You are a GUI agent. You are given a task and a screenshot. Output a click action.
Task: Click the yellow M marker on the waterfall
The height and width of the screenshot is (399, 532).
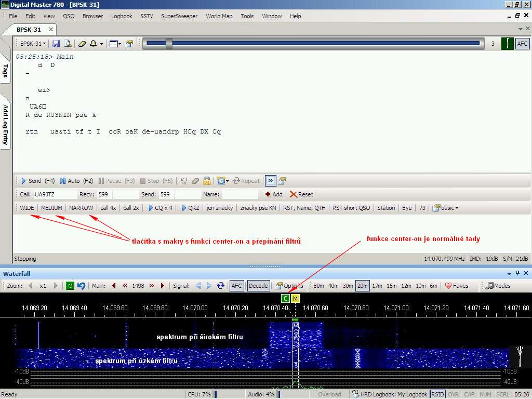(295, 298)
